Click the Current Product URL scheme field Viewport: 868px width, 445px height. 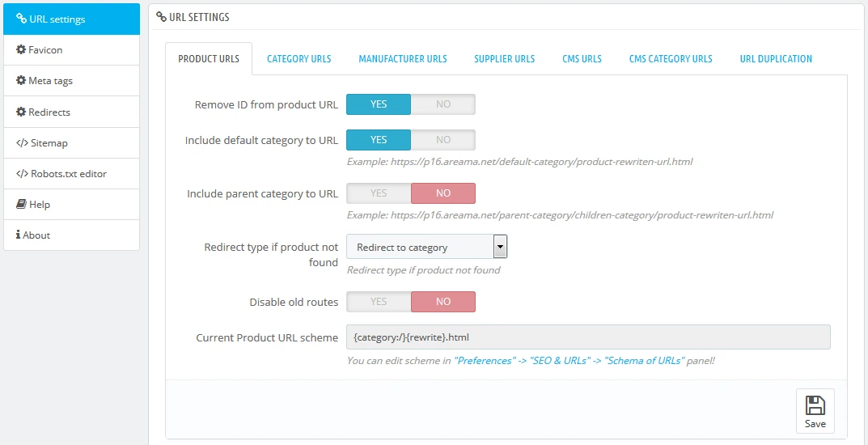(x=588, y=337)
